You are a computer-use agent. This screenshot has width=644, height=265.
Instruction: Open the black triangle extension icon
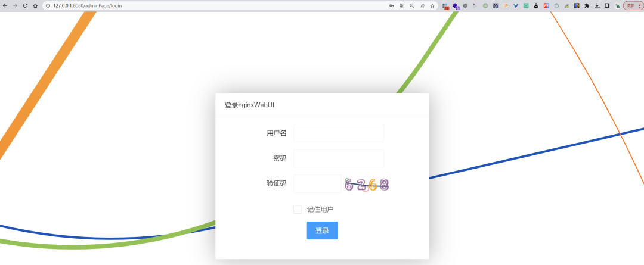click(x=536, y=6)
